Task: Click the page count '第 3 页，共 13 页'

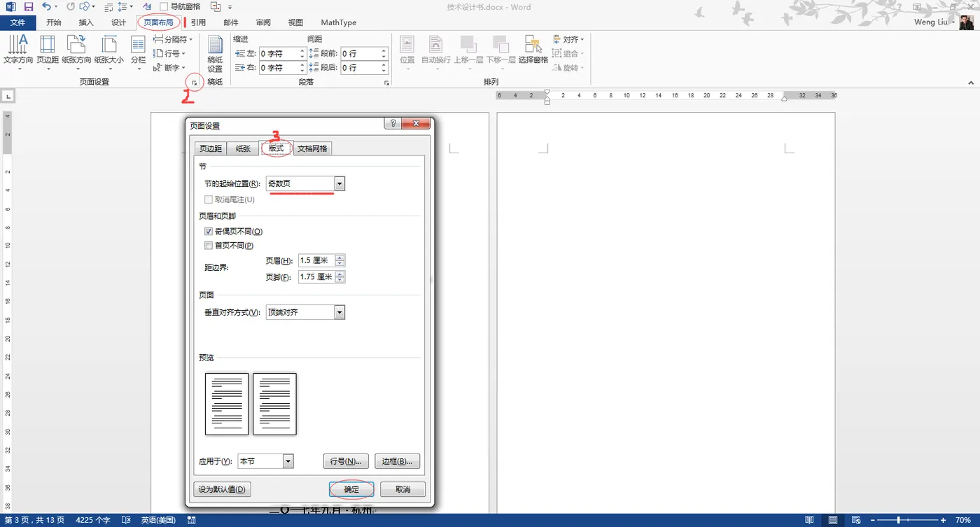Action: point(34,520)
